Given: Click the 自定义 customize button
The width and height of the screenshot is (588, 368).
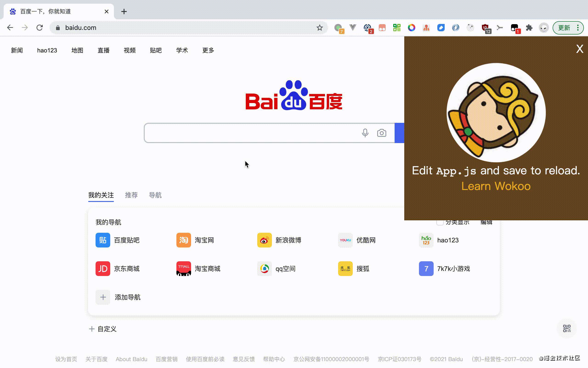Looking at the screenshot, I should 103,329.
